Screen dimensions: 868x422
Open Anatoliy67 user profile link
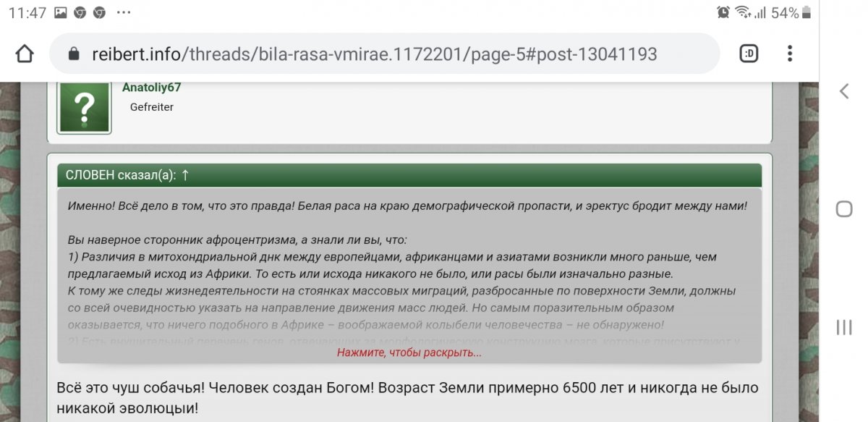(x=151, y=88)
